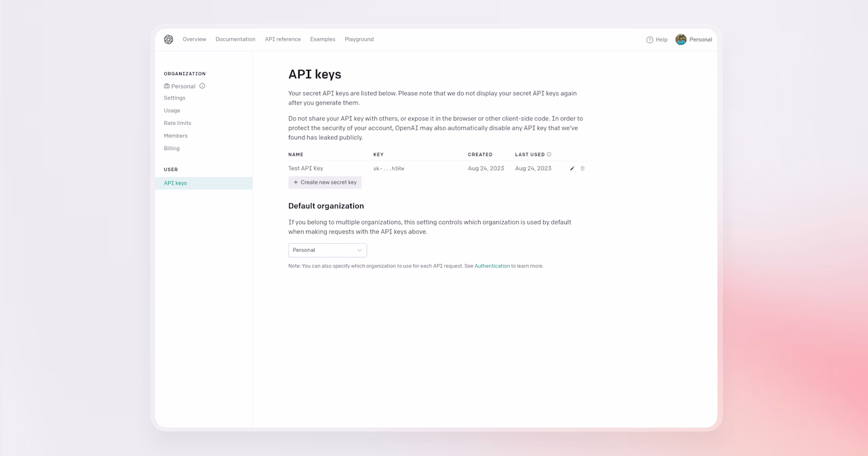Click the ORGANIZATION sidebar section label
The image size is (868, 456).
[184, 74]
